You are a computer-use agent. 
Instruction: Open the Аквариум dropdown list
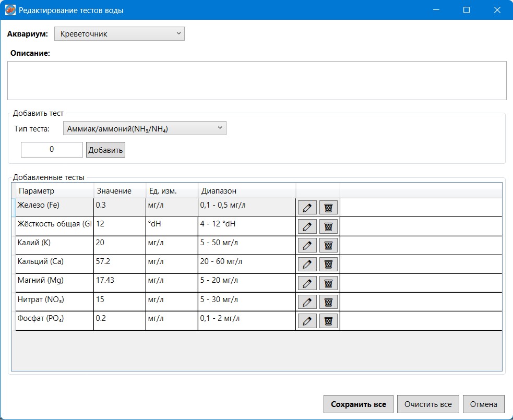click(x=120, y=34)
